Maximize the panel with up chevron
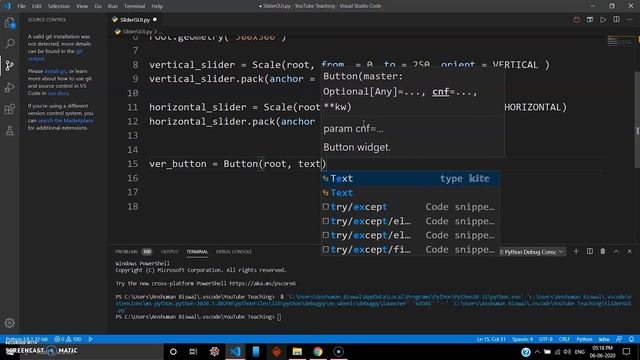640x360 pixels. click(616, 251)
